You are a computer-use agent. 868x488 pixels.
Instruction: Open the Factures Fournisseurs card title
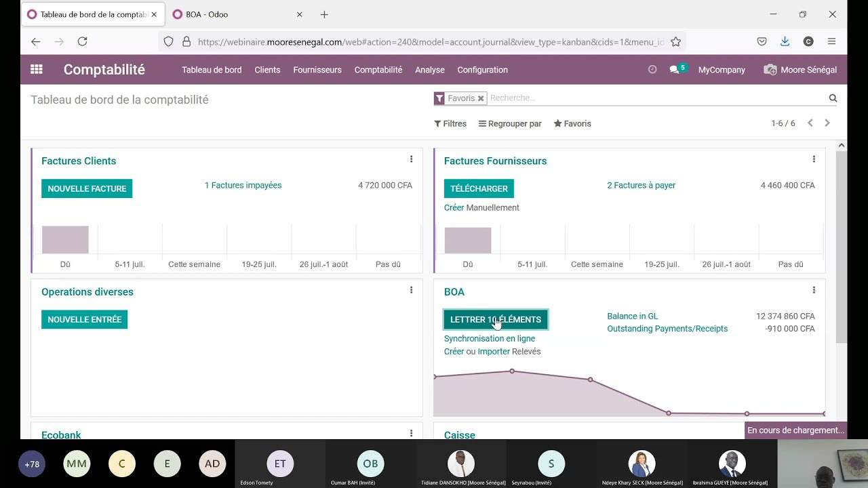[x=495, y=161]
